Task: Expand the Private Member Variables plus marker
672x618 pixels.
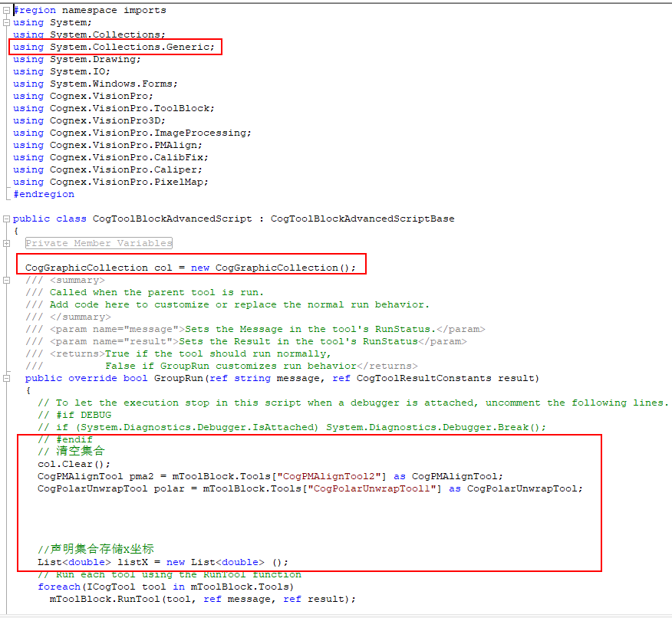Action: click(6, 243)
